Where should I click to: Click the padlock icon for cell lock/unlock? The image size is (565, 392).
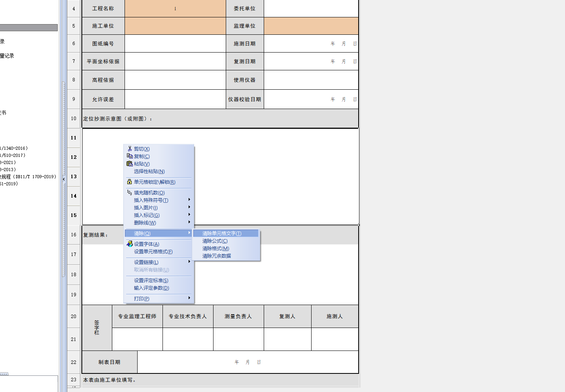pyautogui.click(x=130, y=182)
